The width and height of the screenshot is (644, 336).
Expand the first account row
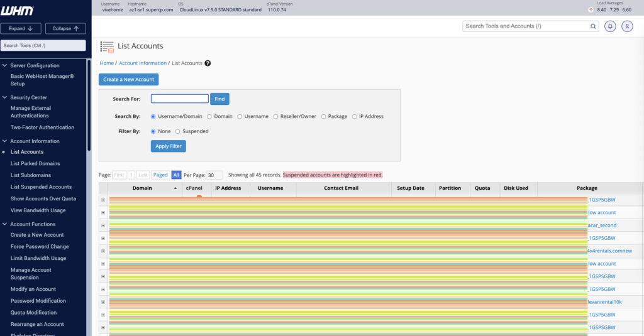(x=103, y=200)
